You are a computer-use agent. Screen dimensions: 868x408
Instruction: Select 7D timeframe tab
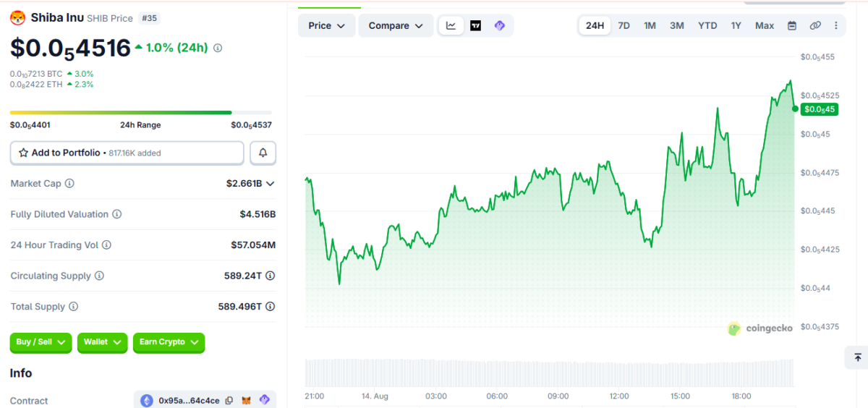click(x=624, y=25)
